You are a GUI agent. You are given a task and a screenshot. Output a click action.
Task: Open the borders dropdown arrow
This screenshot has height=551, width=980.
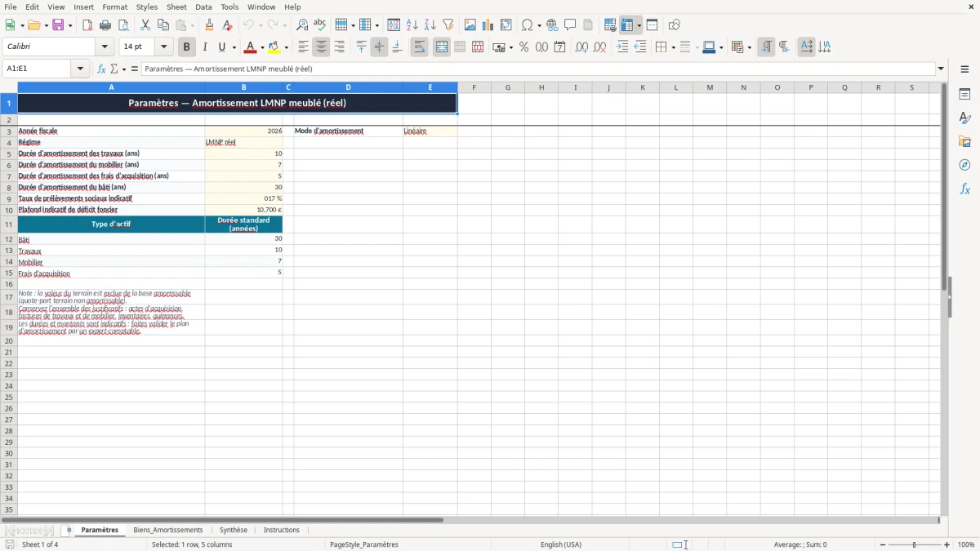pos(673,47)
